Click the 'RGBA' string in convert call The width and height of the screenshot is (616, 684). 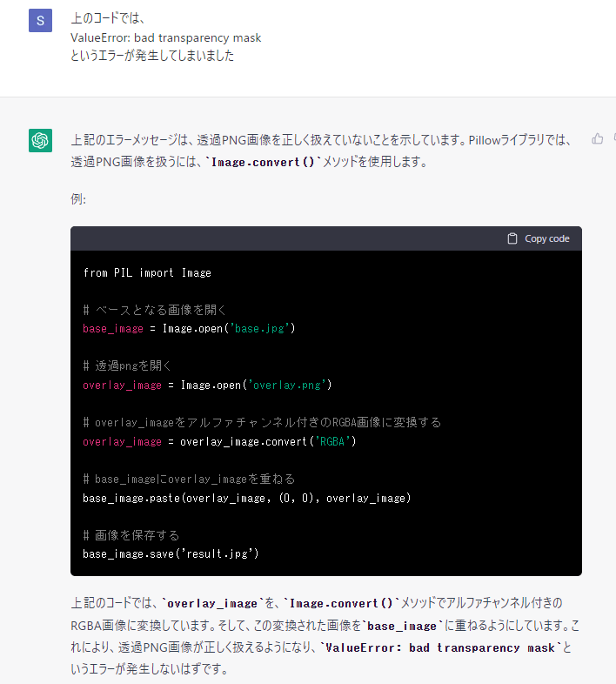[332, 442]
